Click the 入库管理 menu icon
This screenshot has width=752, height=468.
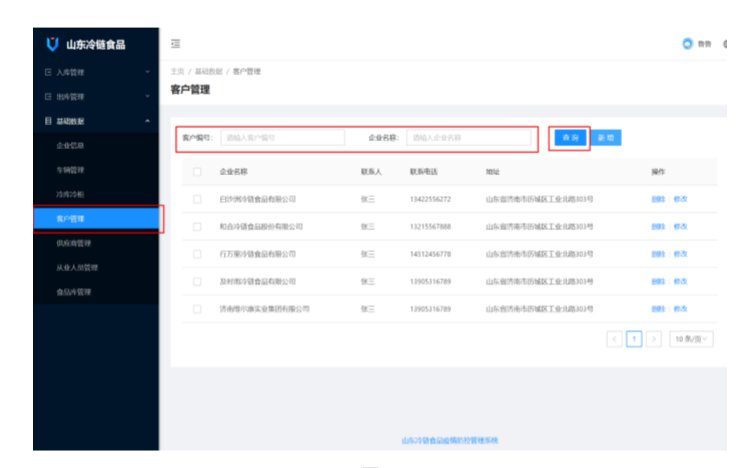point(47,73)
